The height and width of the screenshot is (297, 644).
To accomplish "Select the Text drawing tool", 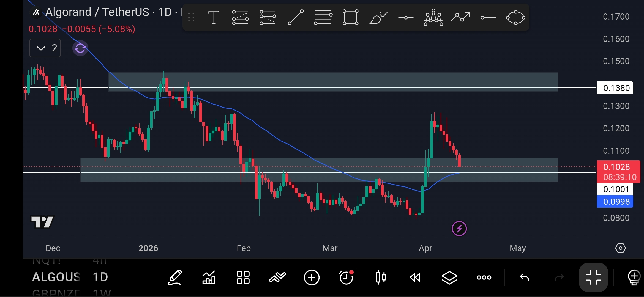I will click(214, 18).
